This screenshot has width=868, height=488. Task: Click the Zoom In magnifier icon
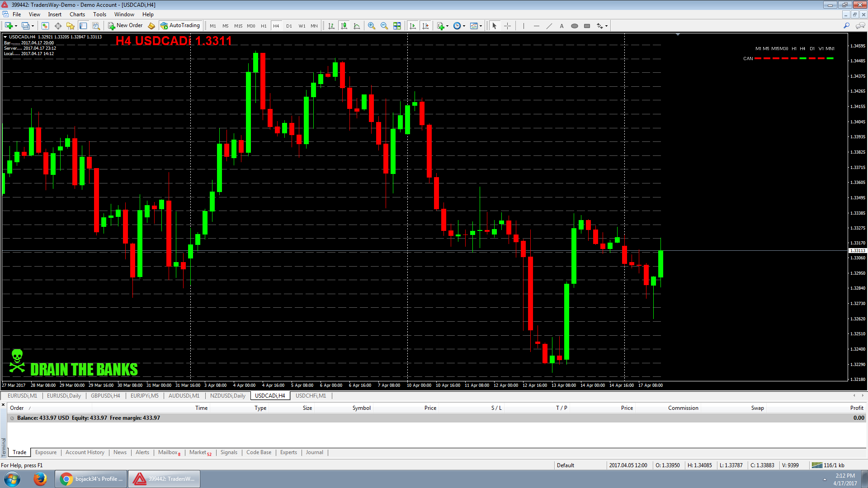(x=372, y=26)
